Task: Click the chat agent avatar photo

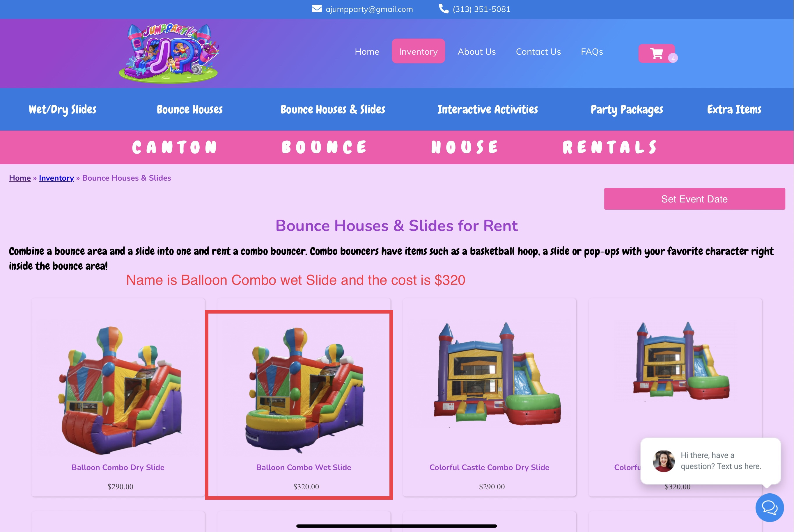Action: pos(664,461)
